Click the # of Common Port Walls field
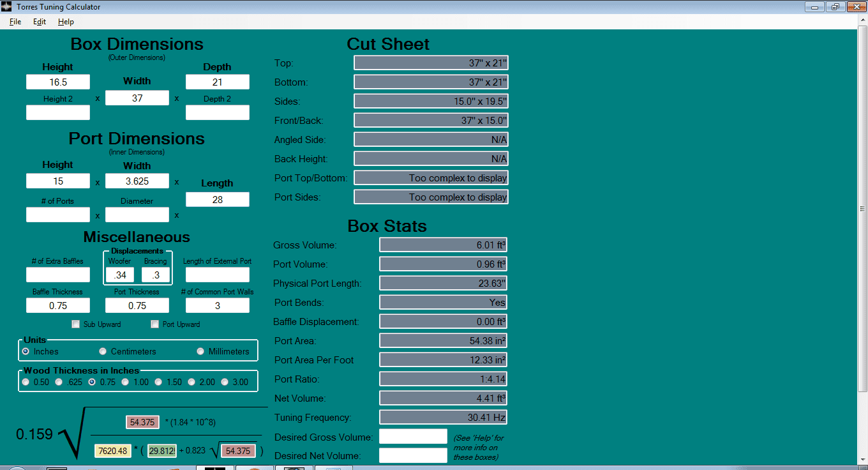 point(218,305)
